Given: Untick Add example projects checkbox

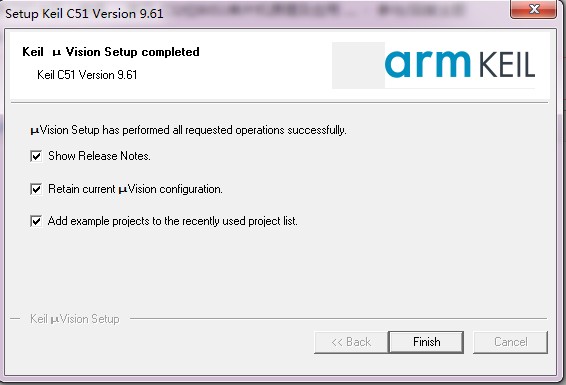Looking at the screenshot, I should 36,221.
